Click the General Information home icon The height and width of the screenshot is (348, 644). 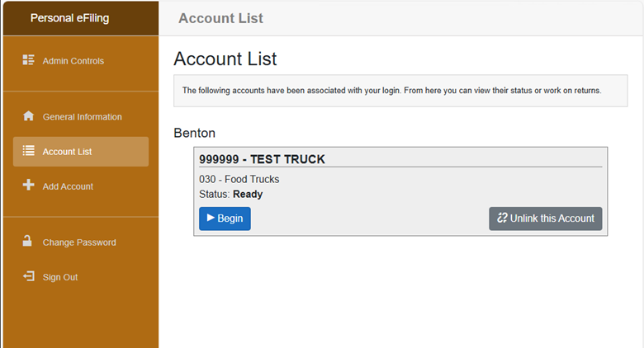tap(28, 116)
